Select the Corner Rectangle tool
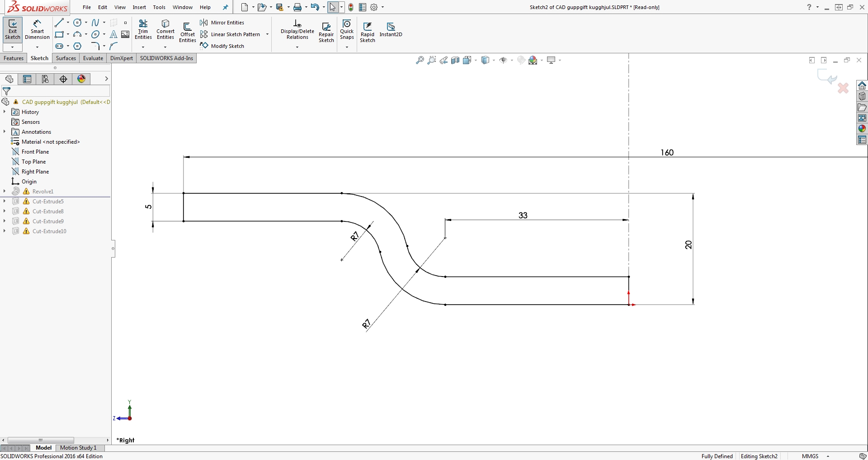This screenshot has height=460, width=868. pos(59,34)
